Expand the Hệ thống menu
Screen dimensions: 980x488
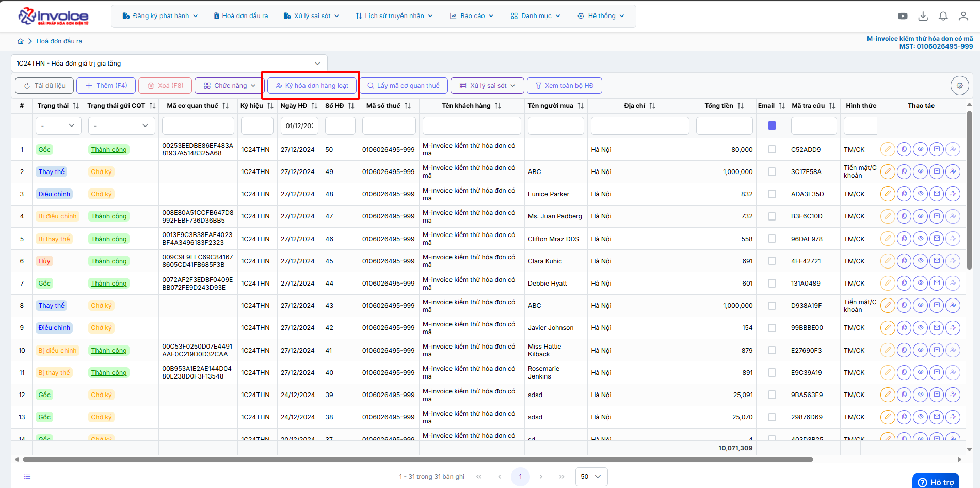(601, 16)
